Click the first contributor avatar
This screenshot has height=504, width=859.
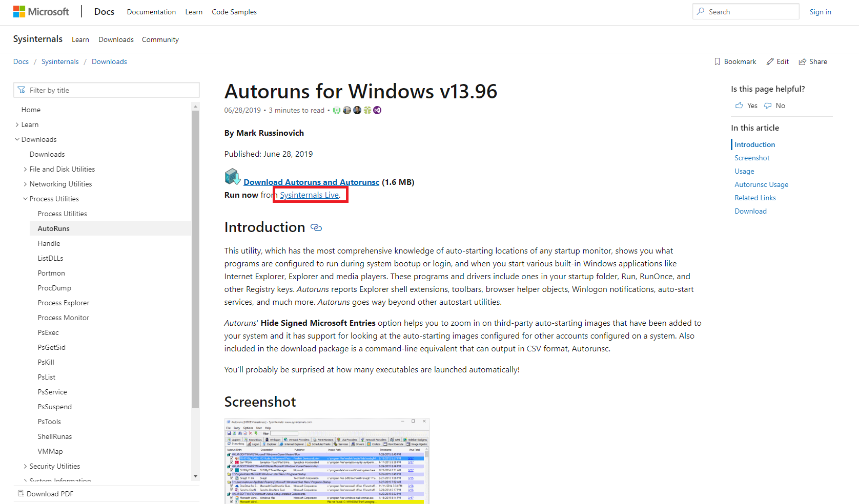pyautogui.click(x=337, y=110)
